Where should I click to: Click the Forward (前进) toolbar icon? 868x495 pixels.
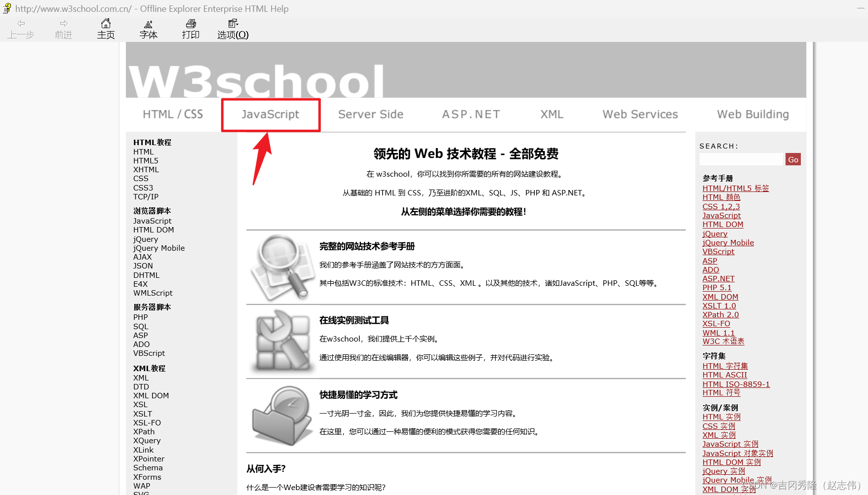point(64,24)
